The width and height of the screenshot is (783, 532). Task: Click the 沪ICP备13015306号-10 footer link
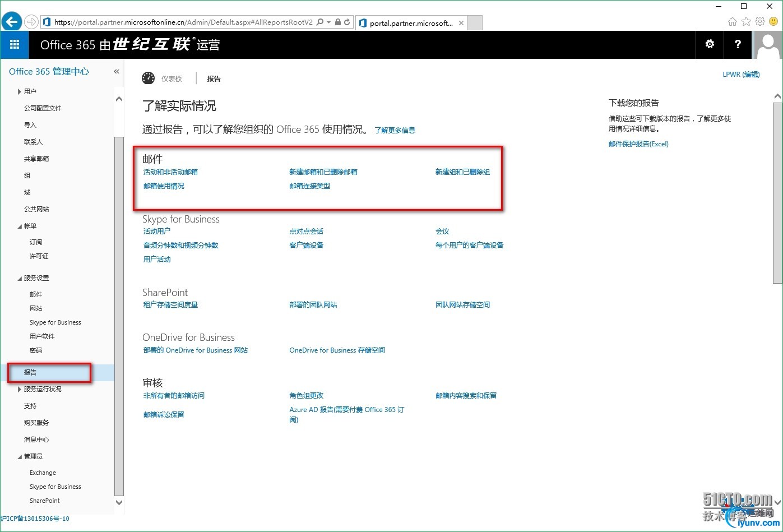pos(35,519)
